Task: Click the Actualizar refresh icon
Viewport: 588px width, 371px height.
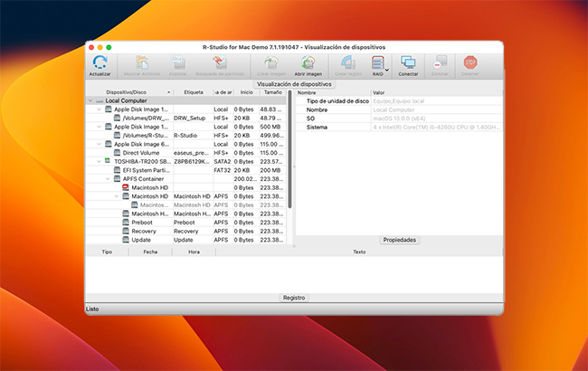Action: [100, 62]
